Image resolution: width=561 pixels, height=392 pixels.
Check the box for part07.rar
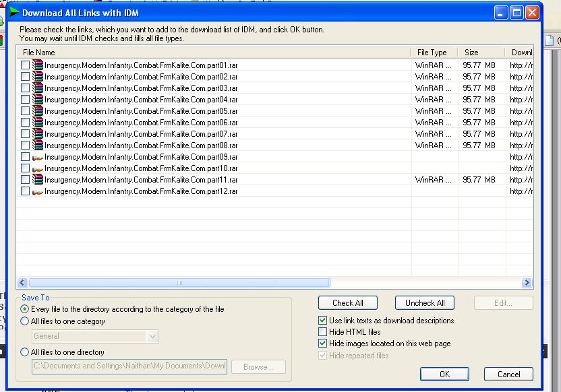[x=25, y=133]
